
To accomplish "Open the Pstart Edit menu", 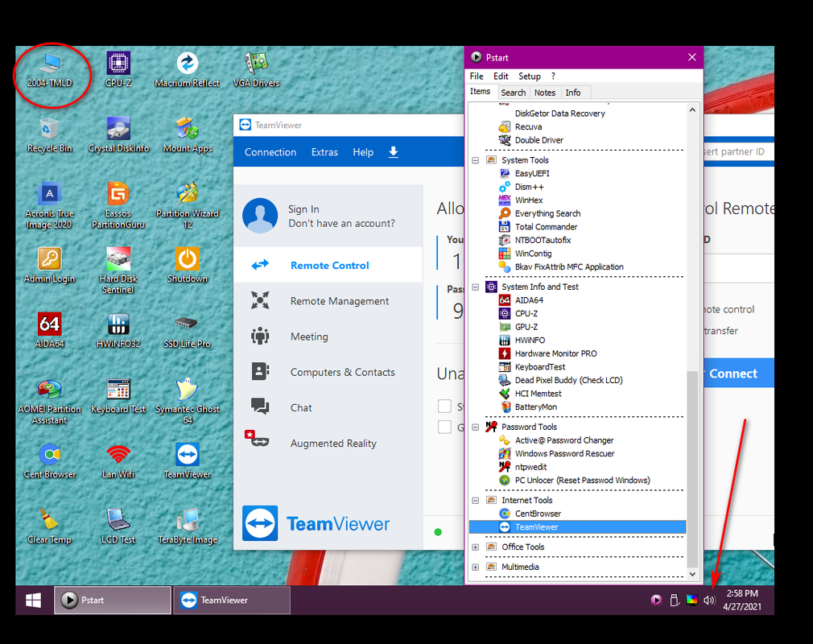I will tap(501, 76).
